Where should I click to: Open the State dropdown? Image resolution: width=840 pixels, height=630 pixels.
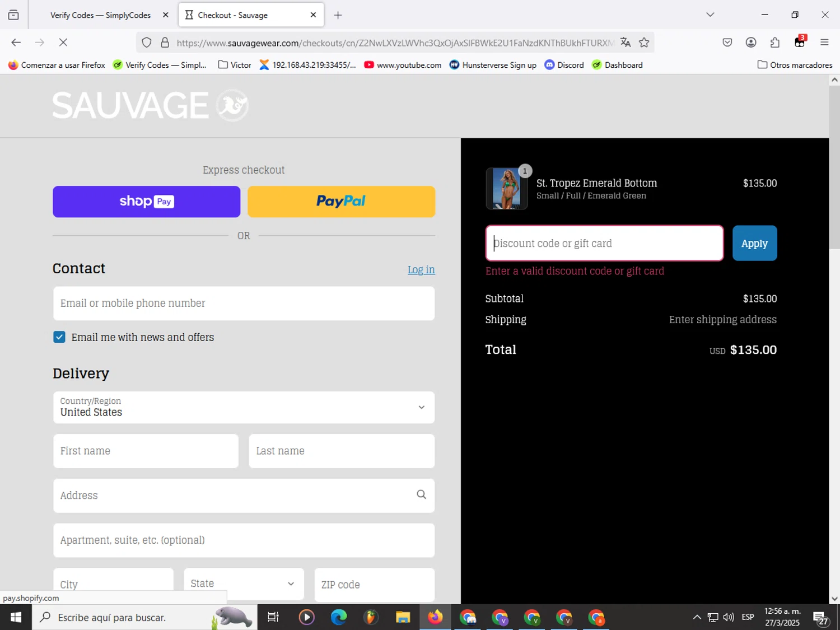pos(244,584)
